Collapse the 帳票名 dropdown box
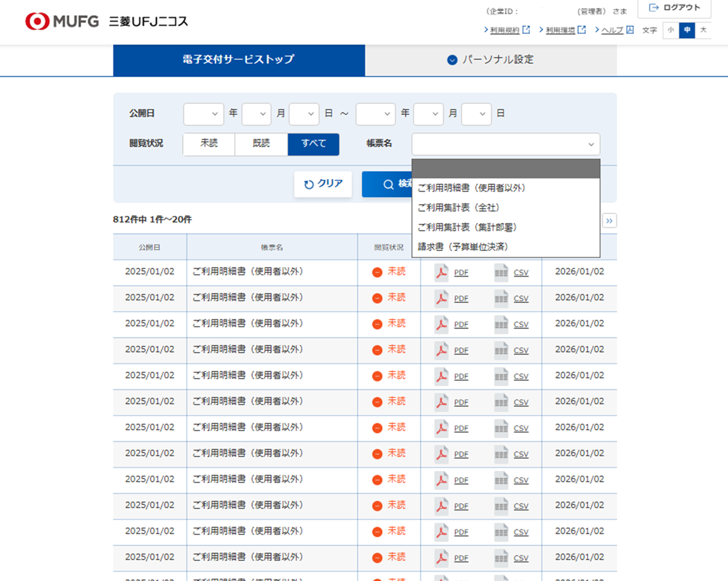728x581 pixels. coord(506,144)
